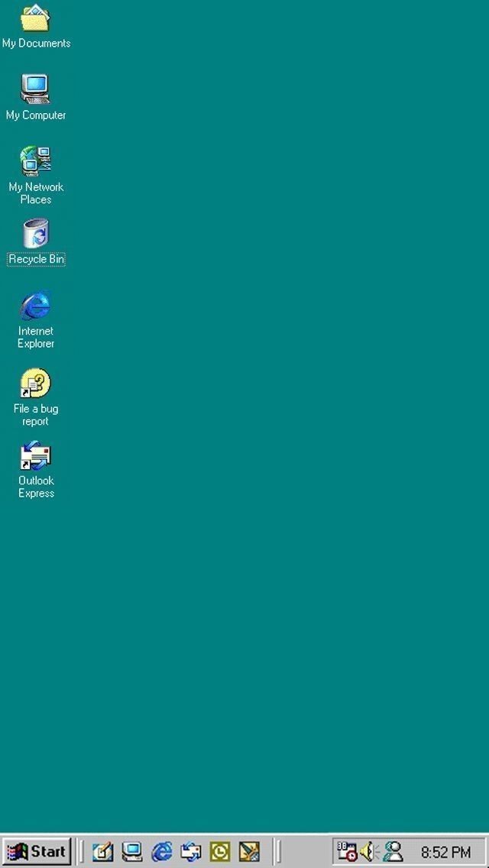
Task: Click the user figure tray icon
Action: [x=393, y=851]
